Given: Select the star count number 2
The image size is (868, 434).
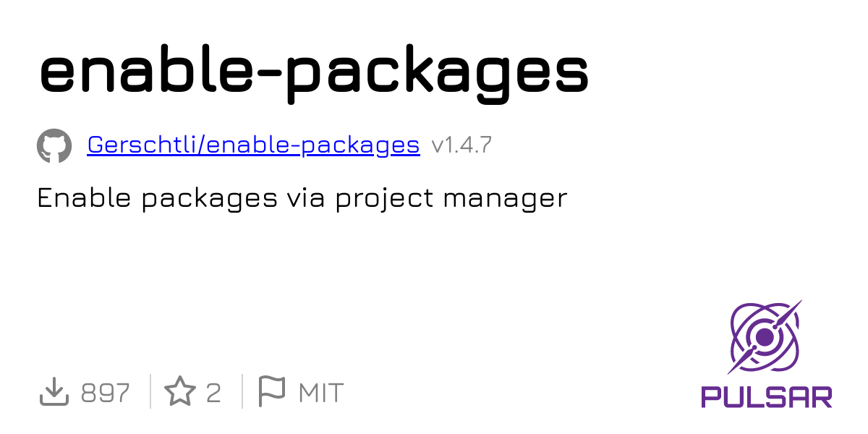Looking at the screenshot, I should point(213,393).
